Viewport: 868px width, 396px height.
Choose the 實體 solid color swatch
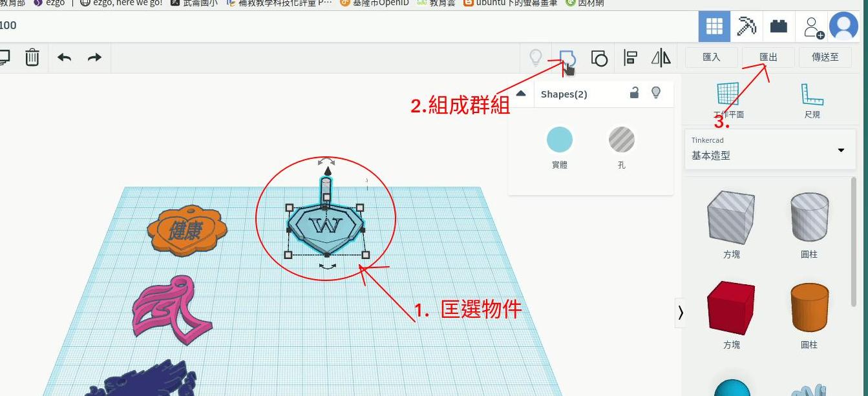[560, 140]
